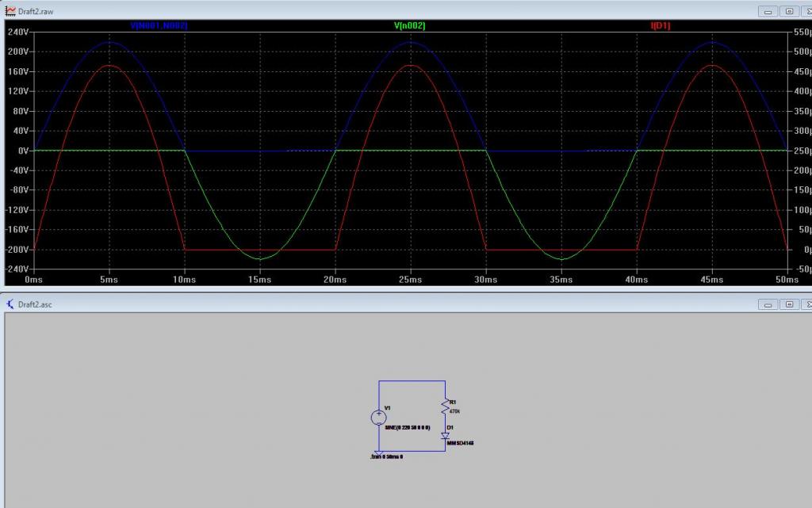Select the R1 resistor symbol
Viewport: 812px width, 508px height.
click(446, 407)
